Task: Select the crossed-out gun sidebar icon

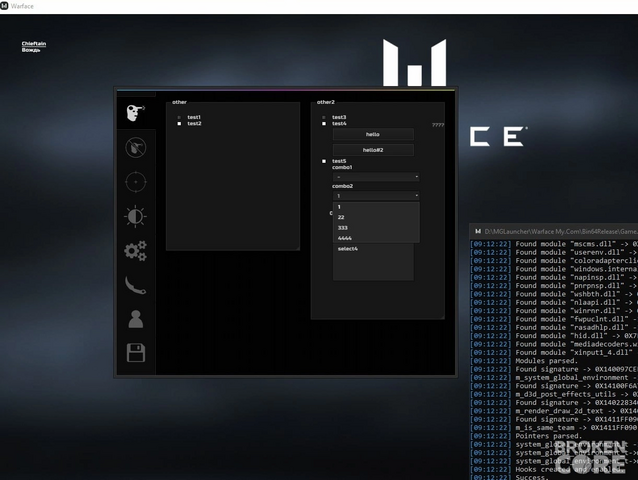Action: pos(135,147)
